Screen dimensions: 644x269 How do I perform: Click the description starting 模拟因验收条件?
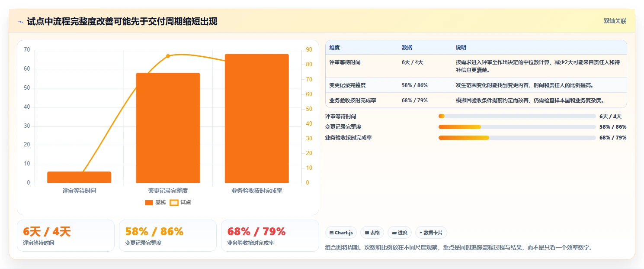[529, 100]
